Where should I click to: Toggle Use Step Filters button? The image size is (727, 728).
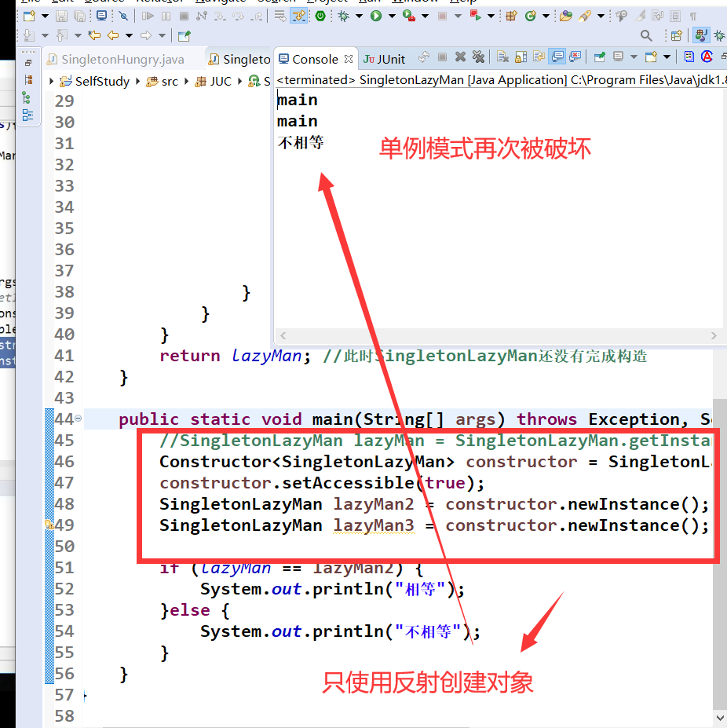pyautogui.click(x=298, y=16)
